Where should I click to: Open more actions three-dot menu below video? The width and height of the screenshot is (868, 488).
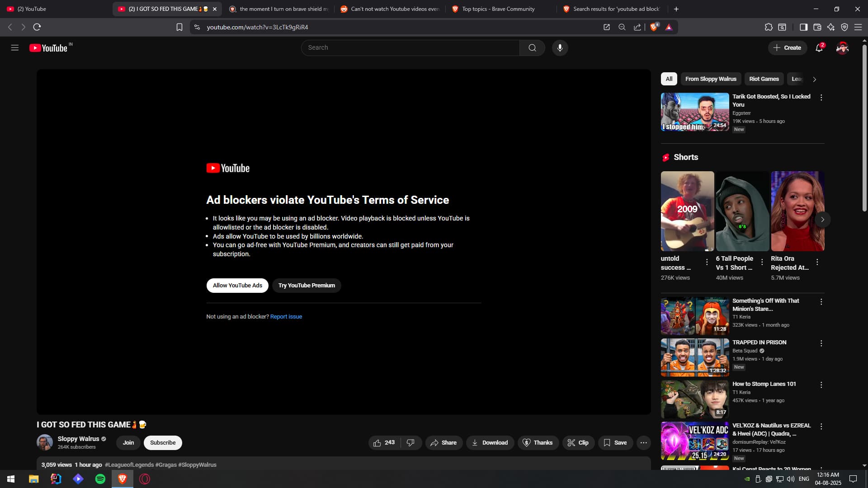(643, 443)
